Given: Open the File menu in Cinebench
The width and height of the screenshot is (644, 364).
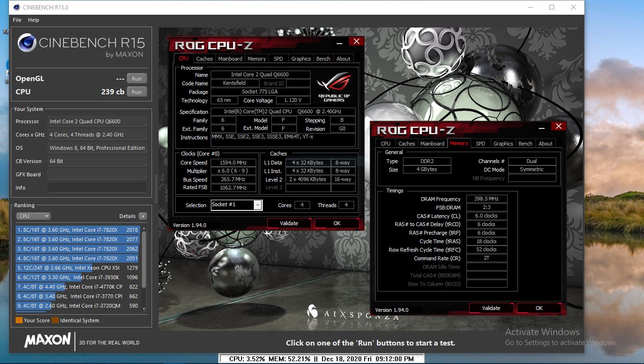Looking at the screenshot, I should coord(17,20).
